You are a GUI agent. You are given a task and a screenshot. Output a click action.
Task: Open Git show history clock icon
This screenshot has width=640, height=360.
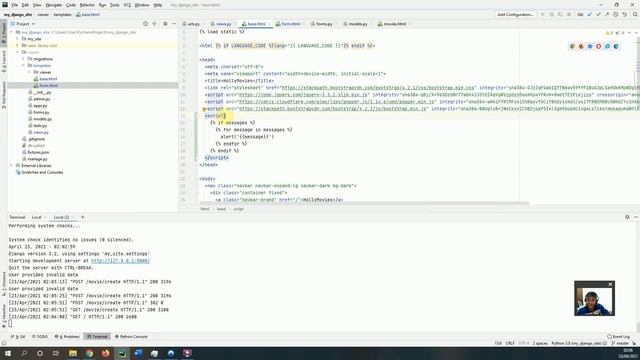point(616,14)
